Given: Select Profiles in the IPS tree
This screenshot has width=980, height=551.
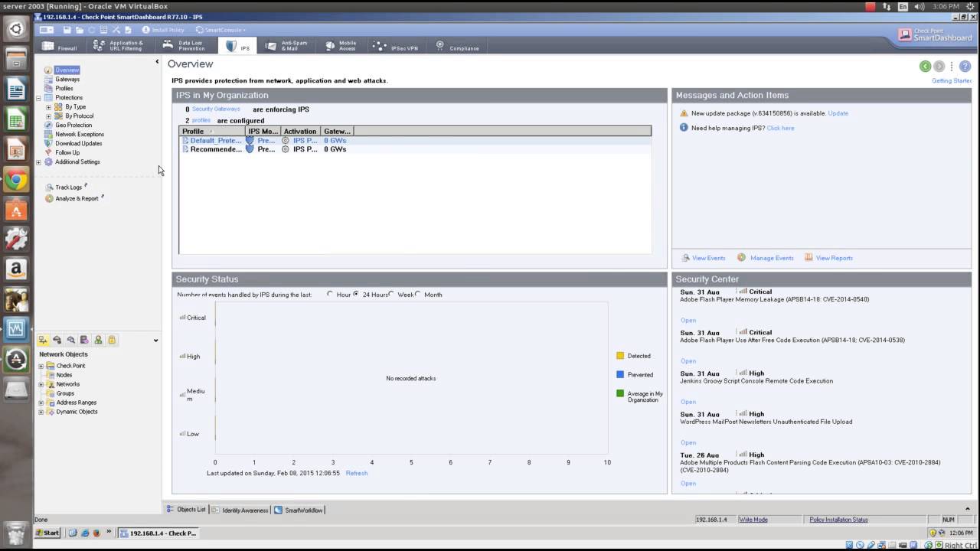Looking at the screenshot, I should tap(64, 88).
